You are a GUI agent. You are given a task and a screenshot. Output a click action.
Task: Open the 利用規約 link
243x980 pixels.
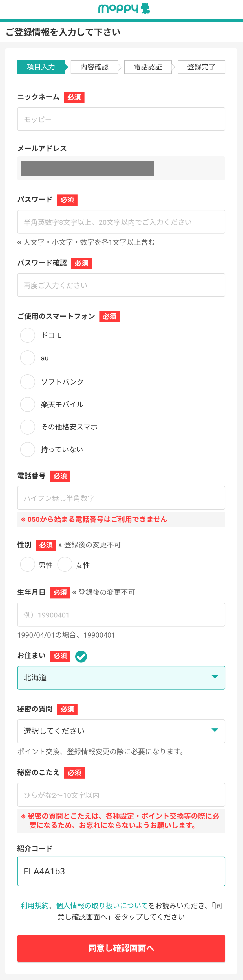(x=35, y=905)
